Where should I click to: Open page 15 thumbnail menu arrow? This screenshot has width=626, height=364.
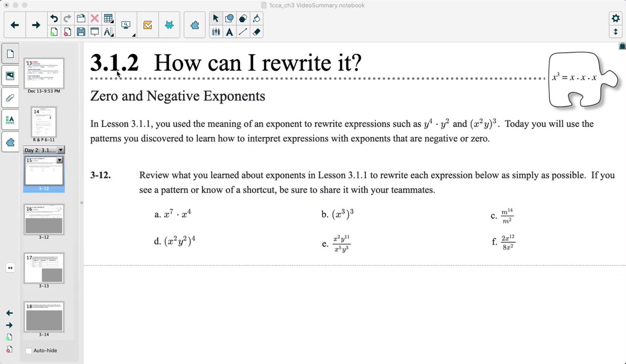tap(60, 160)
